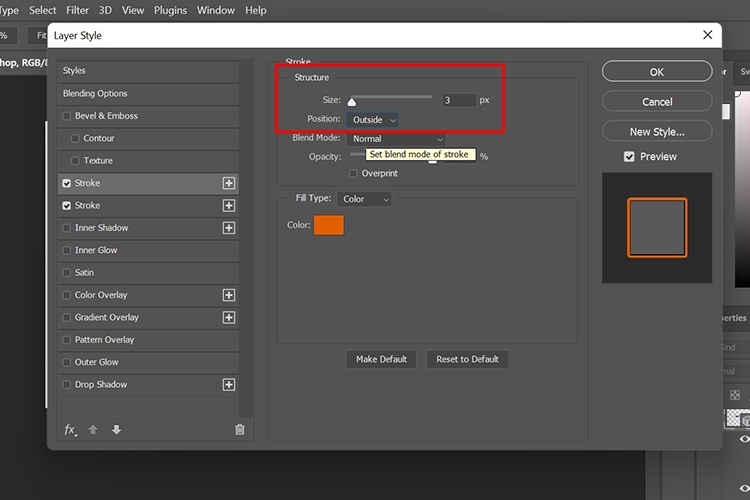
Task: Open the View menu
Action: [x=133, y=10]
